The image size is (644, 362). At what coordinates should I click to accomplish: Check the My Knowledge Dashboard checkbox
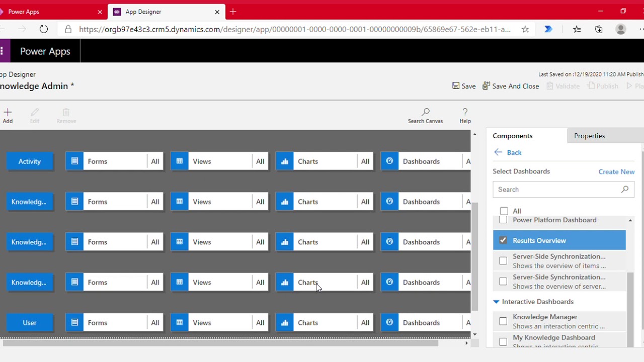(x=503, y=342)
